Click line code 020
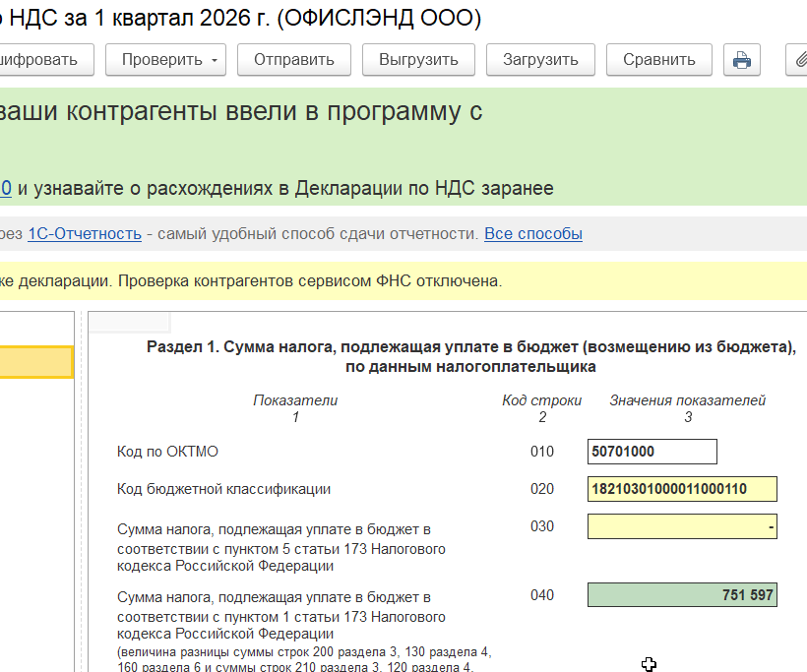The height and width of the screenshot is (672, 807). (x=542, y=489)
